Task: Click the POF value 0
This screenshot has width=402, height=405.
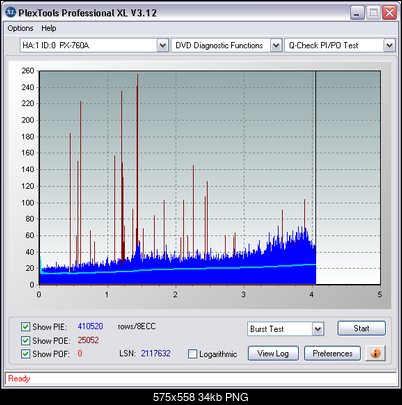Action: (80, 353)
